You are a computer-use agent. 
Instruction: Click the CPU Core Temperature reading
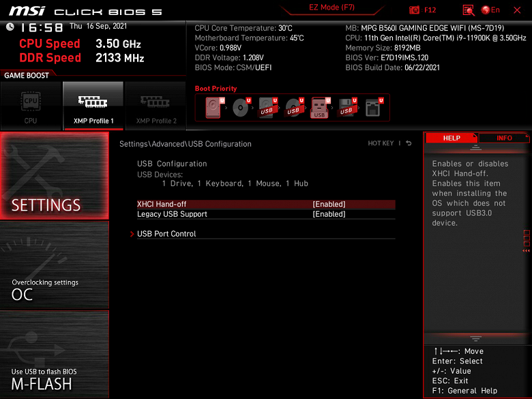click(243, 28)
